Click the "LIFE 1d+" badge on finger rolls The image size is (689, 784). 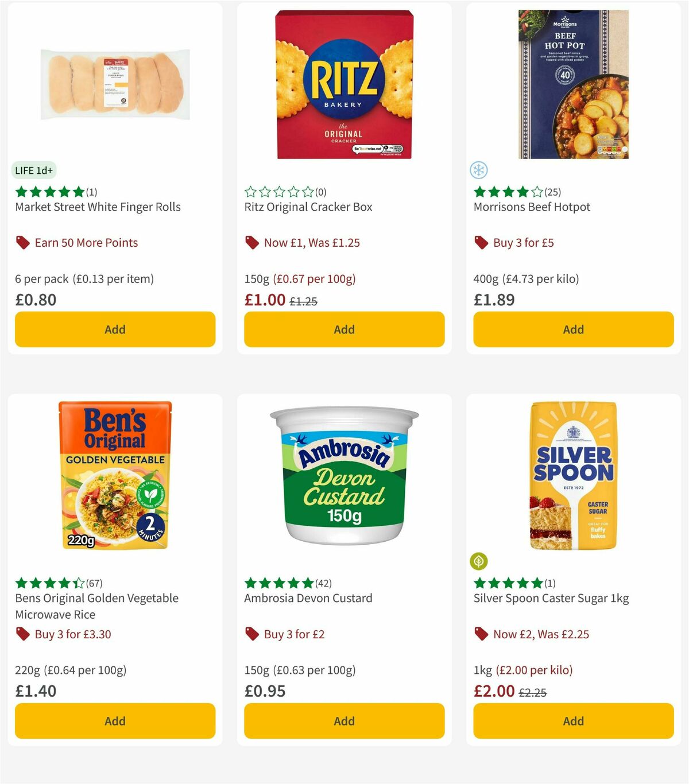[34, 170]
